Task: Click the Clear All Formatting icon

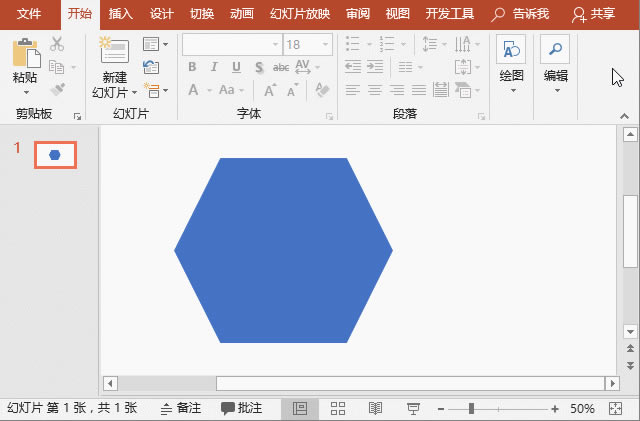Action: (323, 90)
